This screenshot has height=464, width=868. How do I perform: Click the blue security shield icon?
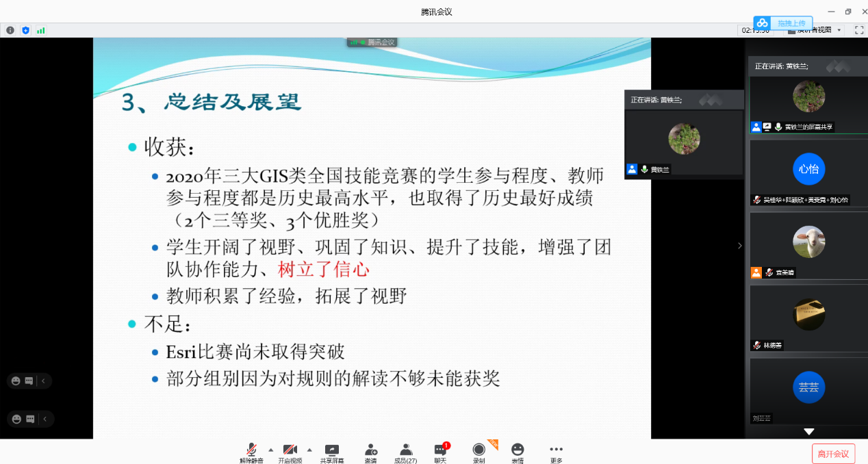[x=25, y=30]
